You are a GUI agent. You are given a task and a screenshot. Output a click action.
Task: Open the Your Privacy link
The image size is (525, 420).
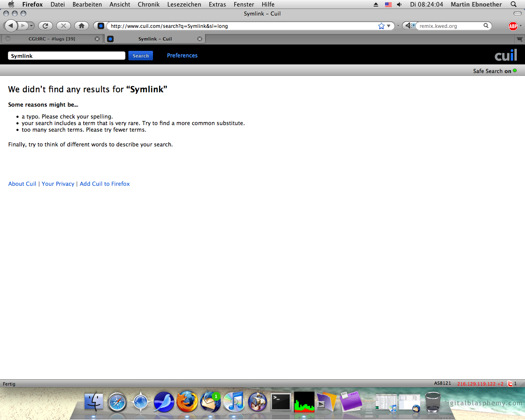click(x=58, y=184)
